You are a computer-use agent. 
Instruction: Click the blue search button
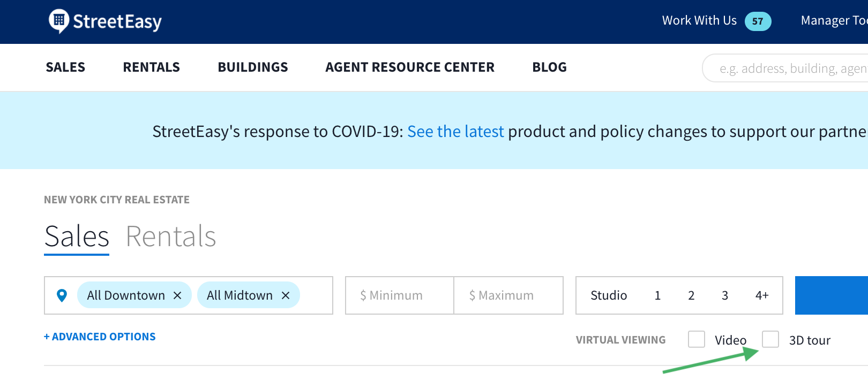[832, 295]
